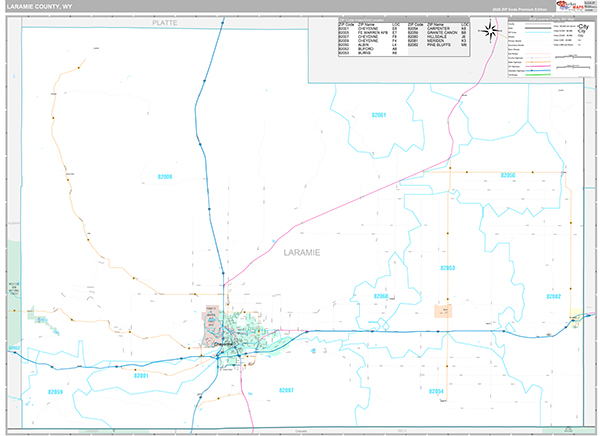Select ZIP code 82050 label
This screenshot has width=600, height=436.
[x=507, y=175]
